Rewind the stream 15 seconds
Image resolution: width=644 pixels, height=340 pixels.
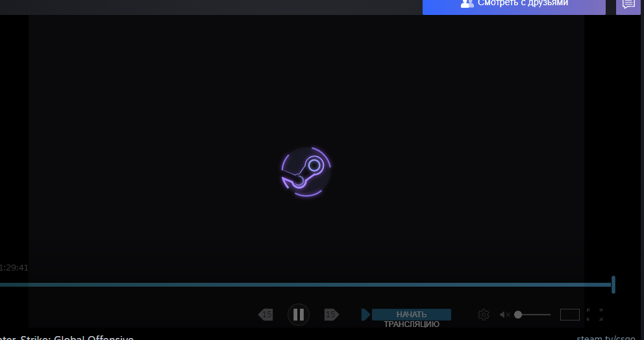pos(266,315)
